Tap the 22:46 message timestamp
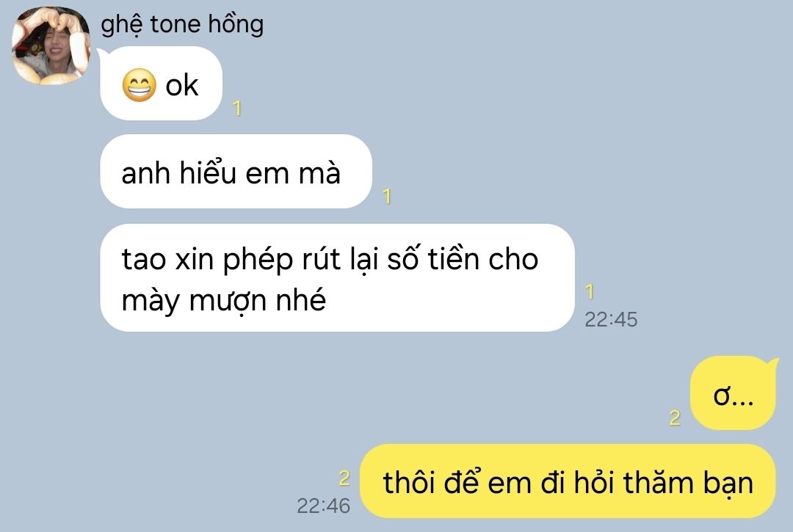Screen dimensions: 793x532 323,506
